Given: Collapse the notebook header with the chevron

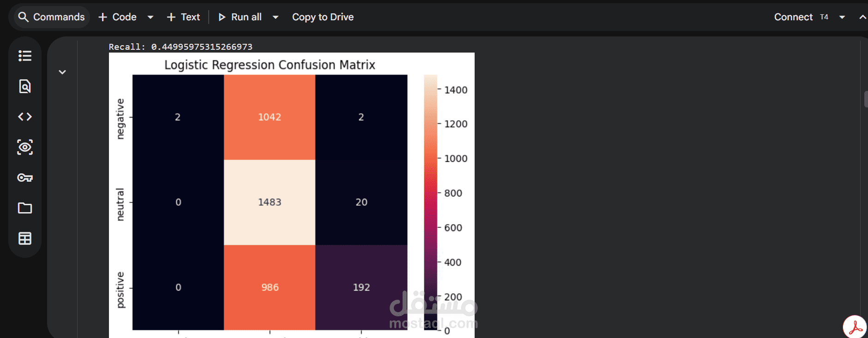Looking at the screenshot, I should (x=862, y=17).
